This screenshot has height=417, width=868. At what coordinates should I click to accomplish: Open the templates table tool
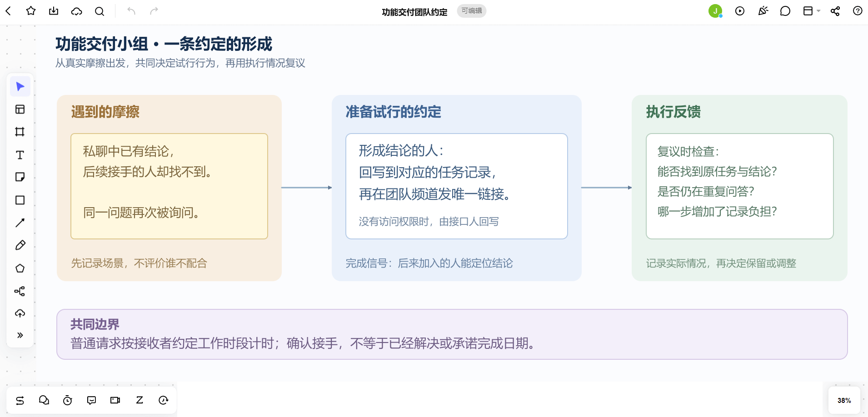pyautogui.click(x=20, y=109)
